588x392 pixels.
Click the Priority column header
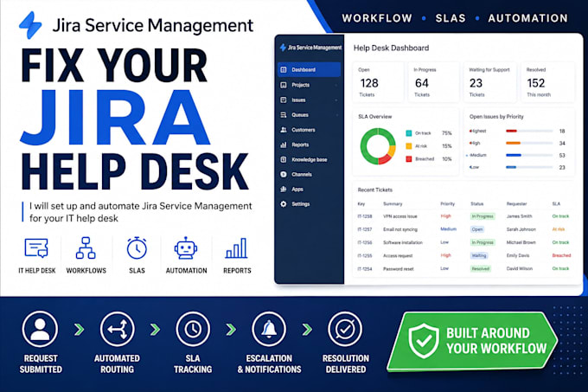pos(447,203)
